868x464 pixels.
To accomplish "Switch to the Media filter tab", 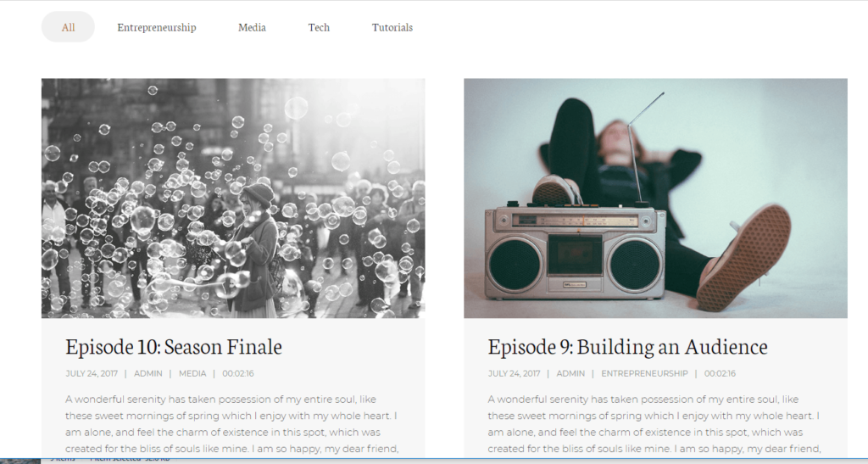I will (252, 27).
